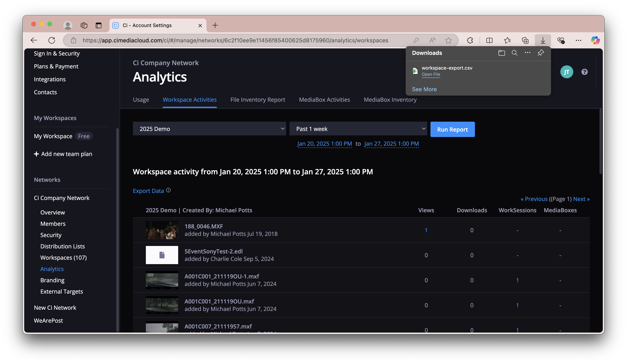The width and height of the screenshot is (627, 364).
Task: Open the browser extensions icon
Action: (x=470, y=40)
